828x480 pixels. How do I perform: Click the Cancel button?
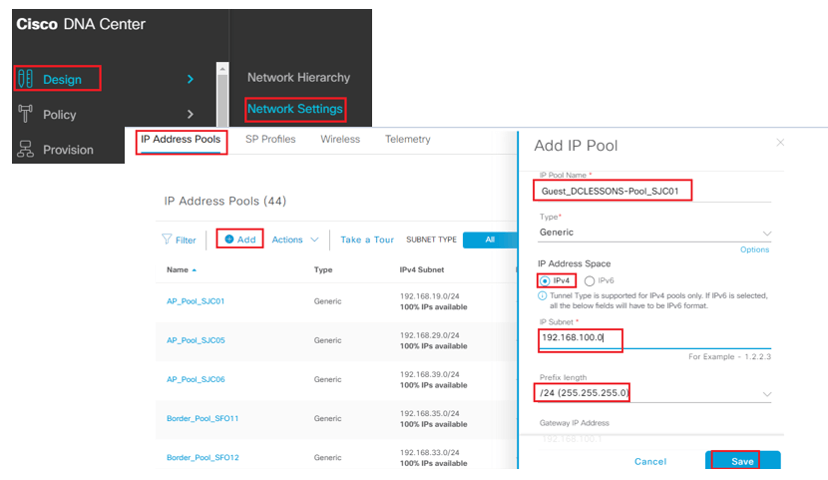point(650,462)
